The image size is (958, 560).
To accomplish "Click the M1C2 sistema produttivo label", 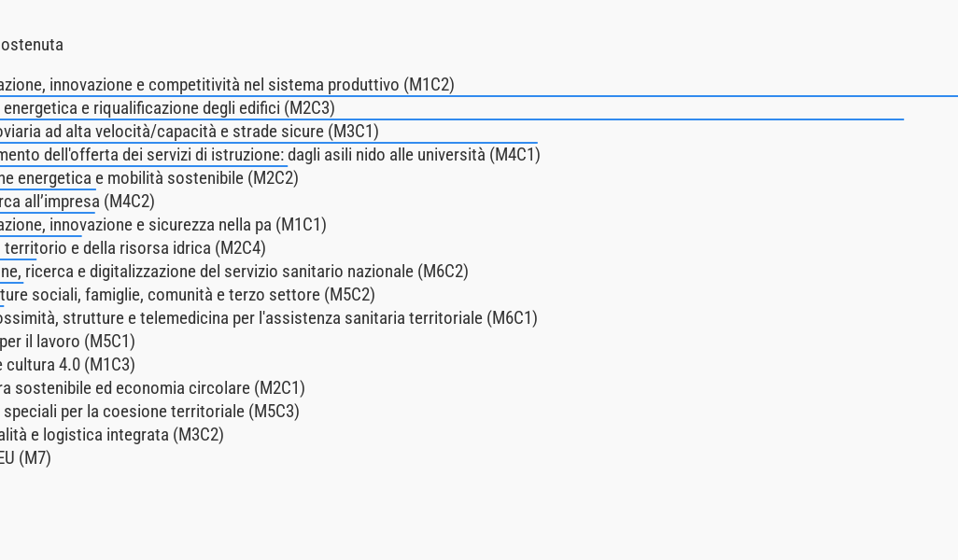I will [x=227, y=85].
